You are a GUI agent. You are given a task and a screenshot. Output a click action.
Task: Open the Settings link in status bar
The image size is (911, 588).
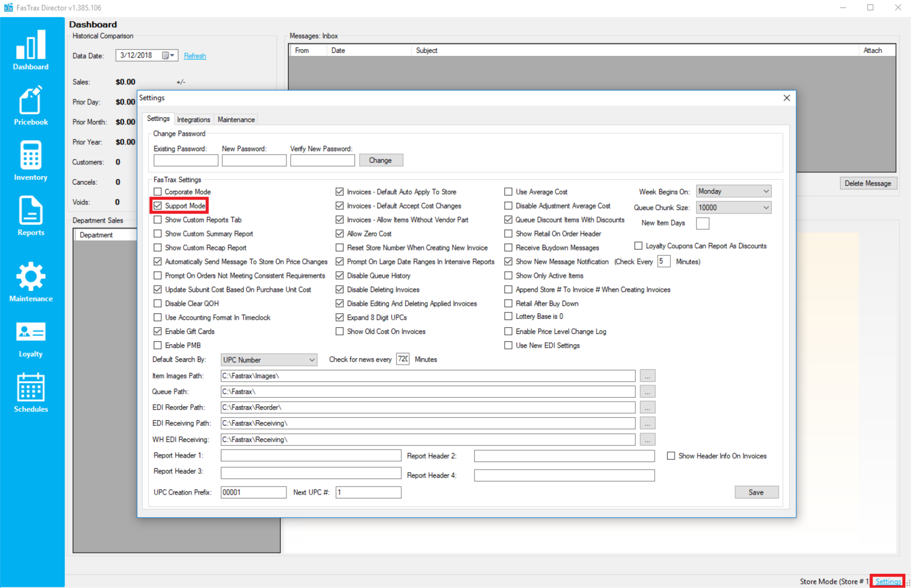(888, 581)
